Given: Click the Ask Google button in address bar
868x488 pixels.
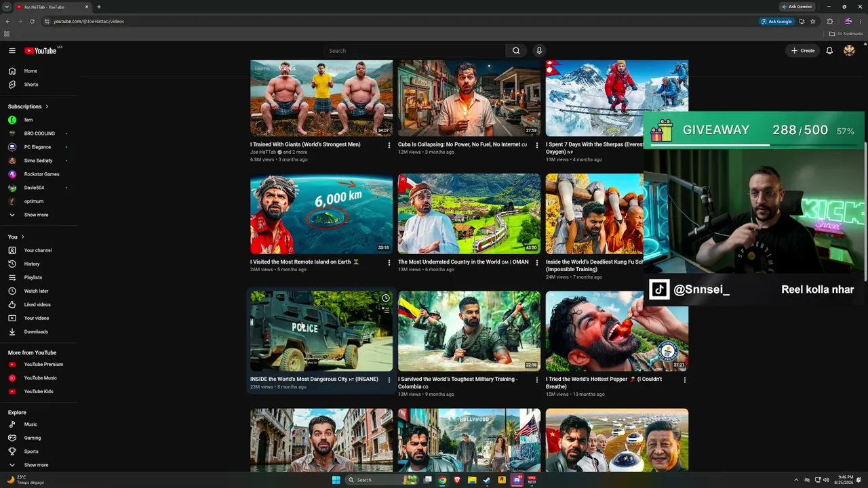Looking at the screenshot, I should click(x=776, y=22).
